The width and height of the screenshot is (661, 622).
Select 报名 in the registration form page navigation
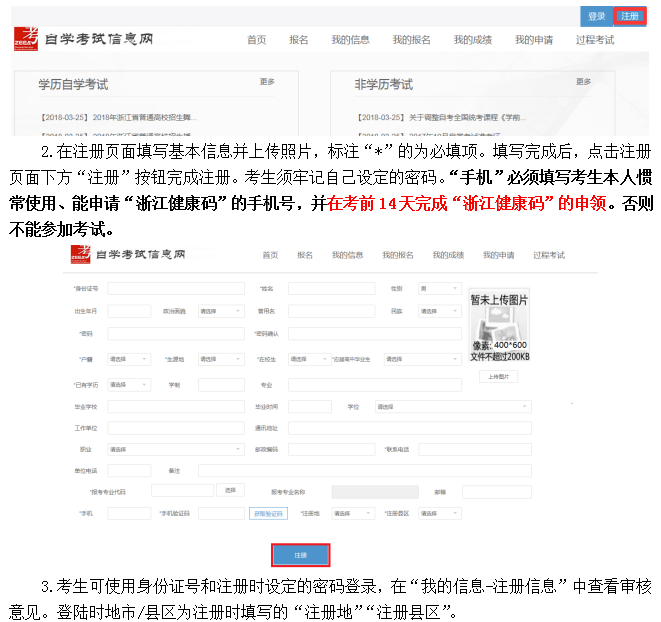pos(305,255)
